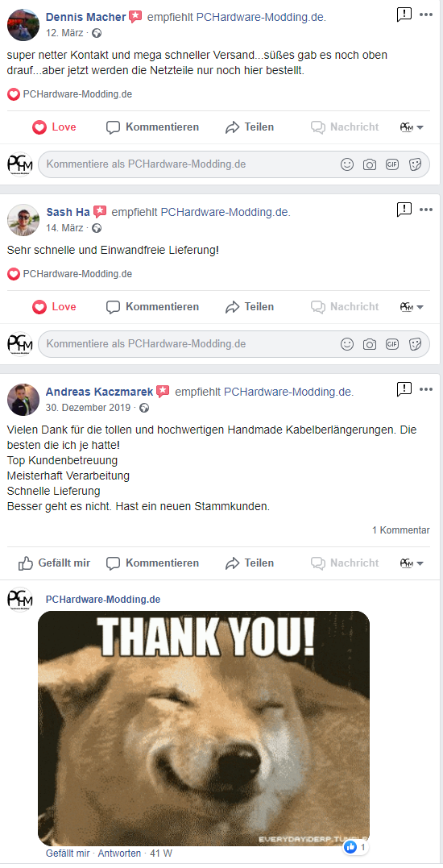Click Kommentieren under Sash Ha's recommendation
This screenshot has height=868, width=443.
[x=153, y=307]
